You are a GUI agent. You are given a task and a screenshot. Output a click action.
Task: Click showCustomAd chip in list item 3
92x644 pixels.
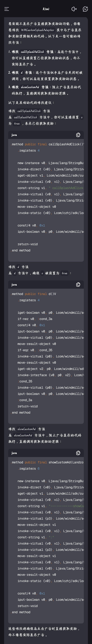pos(30,87)
